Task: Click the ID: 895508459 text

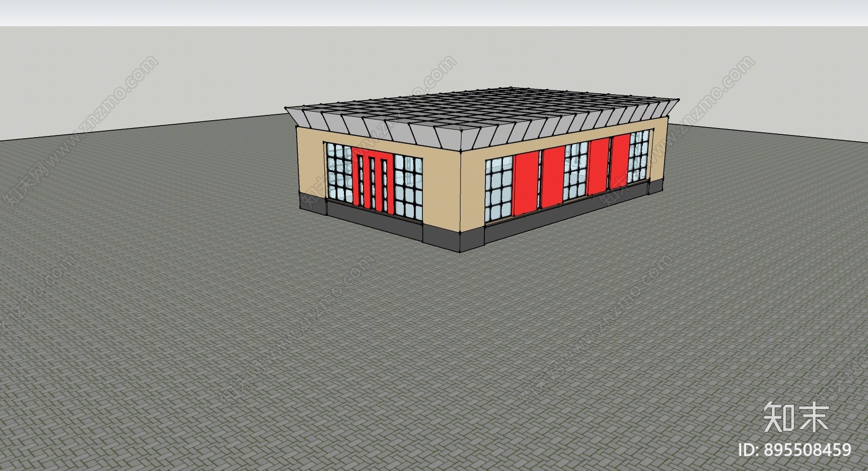Action: pyautogui.click(x=795, y=449)
